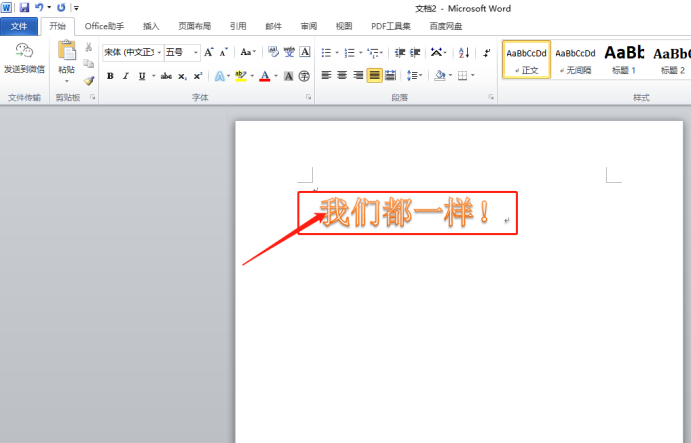The width and height of the screenshot is (691, 443).
Task: Apply the yellow text highlight color
Action: [241, 76]
